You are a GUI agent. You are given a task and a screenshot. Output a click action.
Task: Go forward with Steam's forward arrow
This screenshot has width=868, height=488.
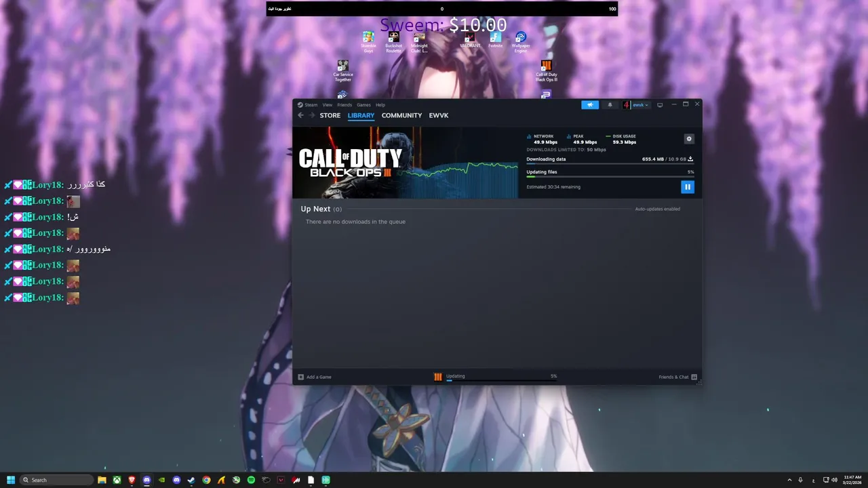[x=312, y=115]
